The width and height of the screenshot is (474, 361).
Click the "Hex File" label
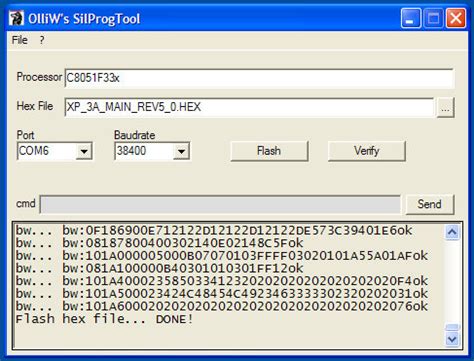[x=35, y=106]
